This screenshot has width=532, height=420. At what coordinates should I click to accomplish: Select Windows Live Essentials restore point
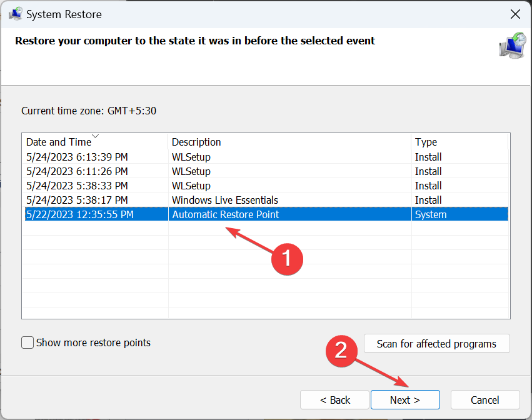coord(225,200)
